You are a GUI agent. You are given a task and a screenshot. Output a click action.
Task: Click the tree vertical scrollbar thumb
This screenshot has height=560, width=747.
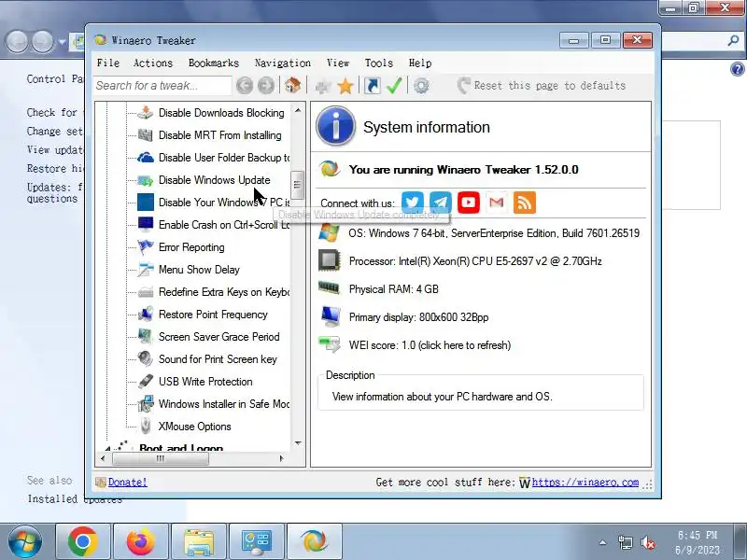(297, 185)
